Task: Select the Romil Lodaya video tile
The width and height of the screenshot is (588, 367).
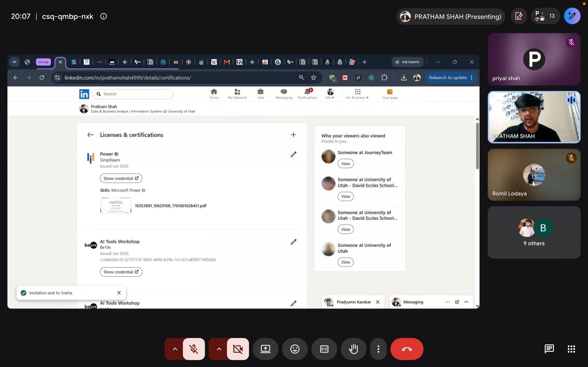Action: point(534,175)
